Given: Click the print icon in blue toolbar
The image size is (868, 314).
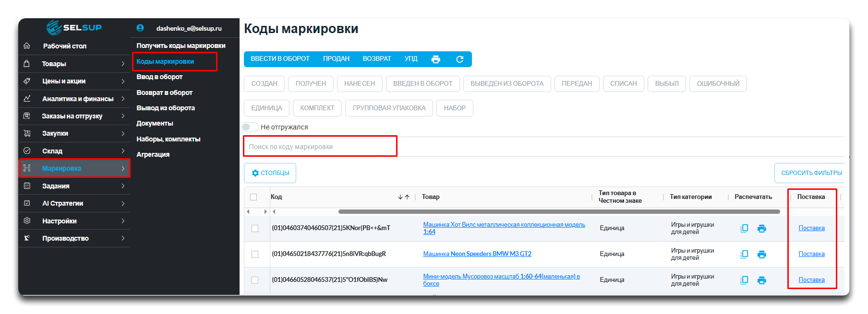Looking at the screenshot, I should (x=435, y=59).
